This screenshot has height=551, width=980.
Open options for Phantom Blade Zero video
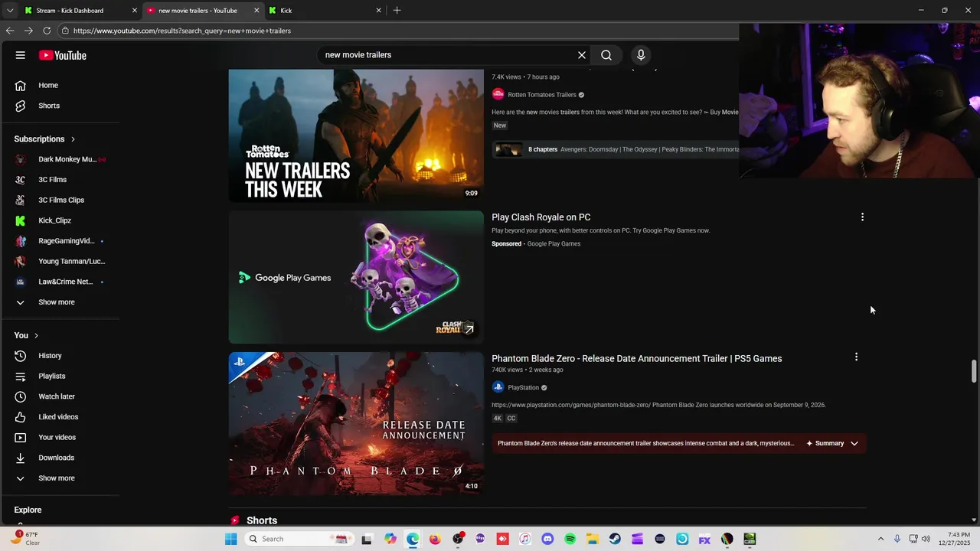(856, 357)
